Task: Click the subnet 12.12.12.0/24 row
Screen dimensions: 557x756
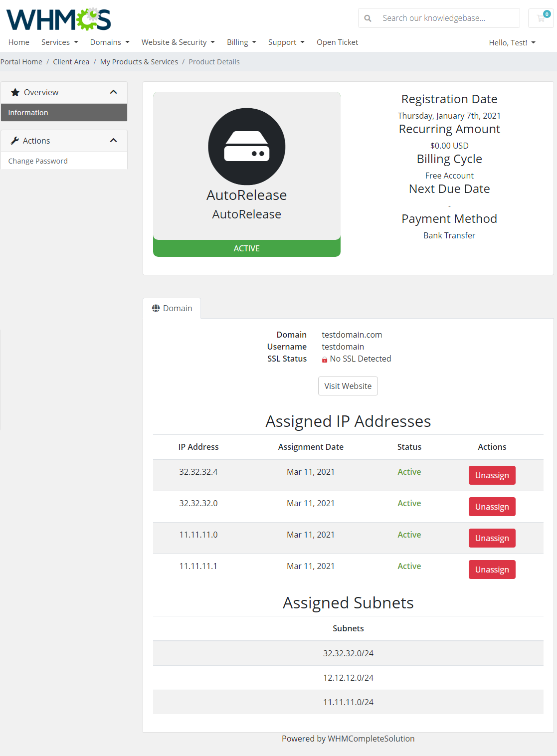Action: point(348,678)
